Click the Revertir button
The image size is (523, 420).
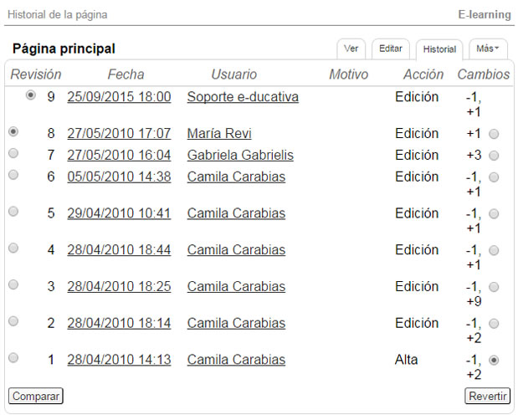(487, 396)
